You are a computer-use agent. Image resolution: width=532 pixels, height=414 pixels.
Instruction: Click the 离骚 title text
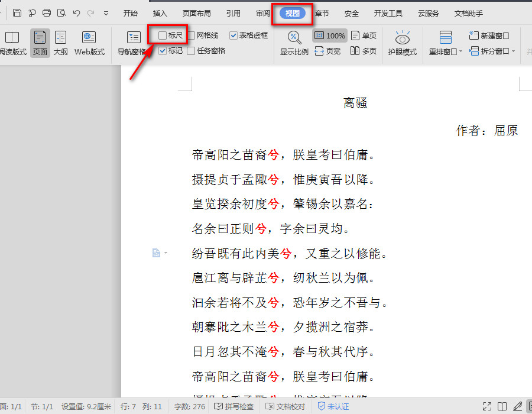[355, 102]
